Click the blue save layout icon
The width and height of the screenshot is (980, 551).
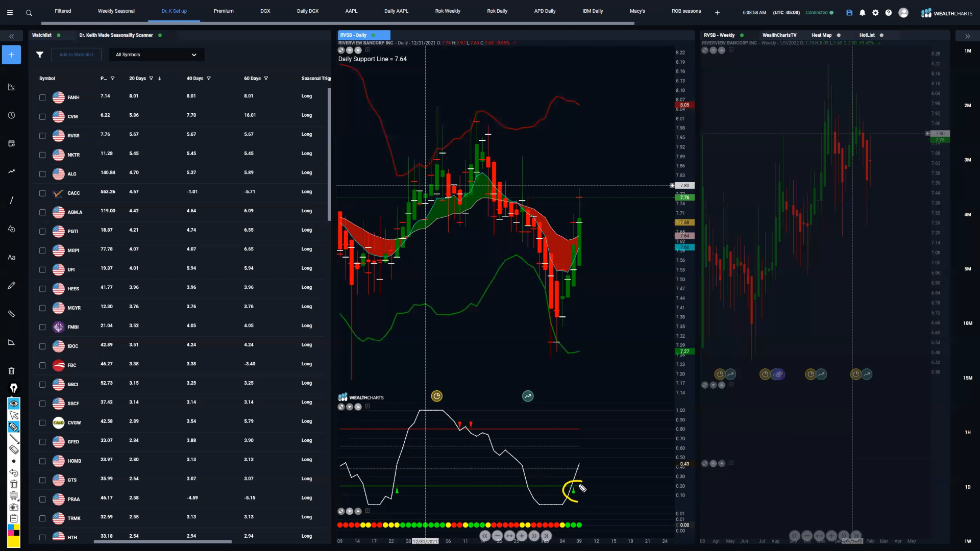849,13
